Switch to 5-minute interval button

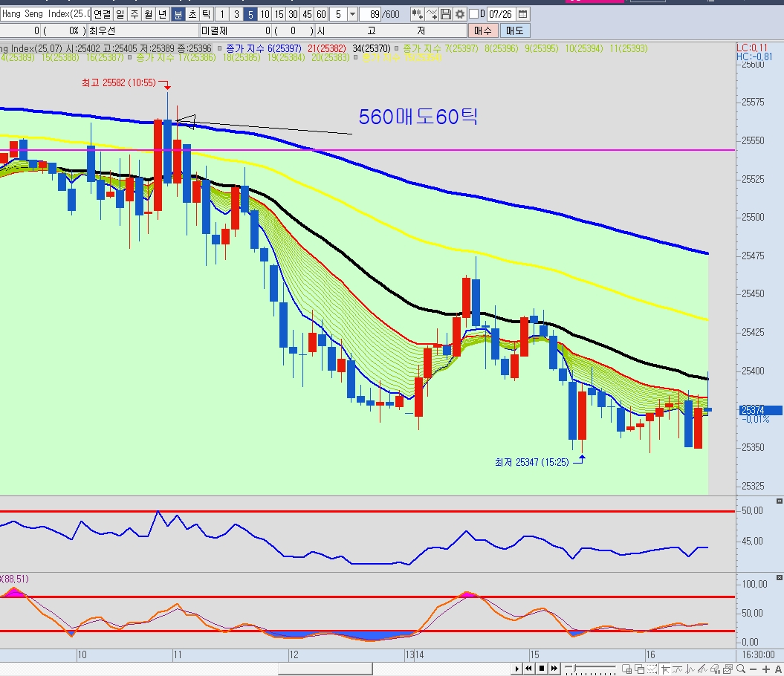250,14
